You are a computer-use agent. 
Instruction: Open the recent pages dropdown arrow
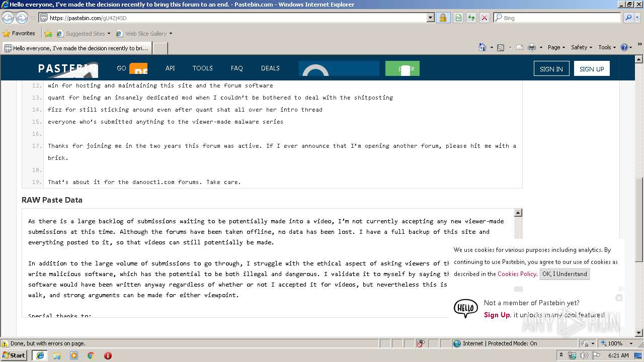click(33, 18)
